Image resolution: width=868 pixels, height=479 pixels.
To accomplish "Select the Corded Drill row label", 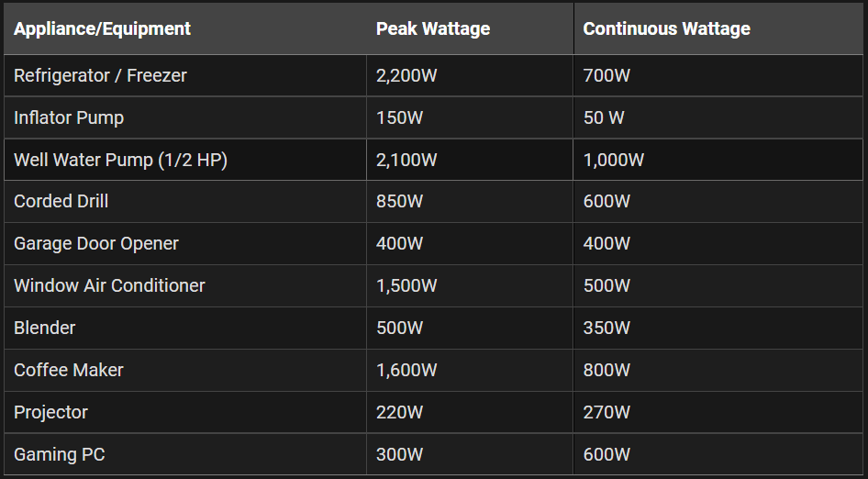I will pyautogui.click(x=61, y=201).
